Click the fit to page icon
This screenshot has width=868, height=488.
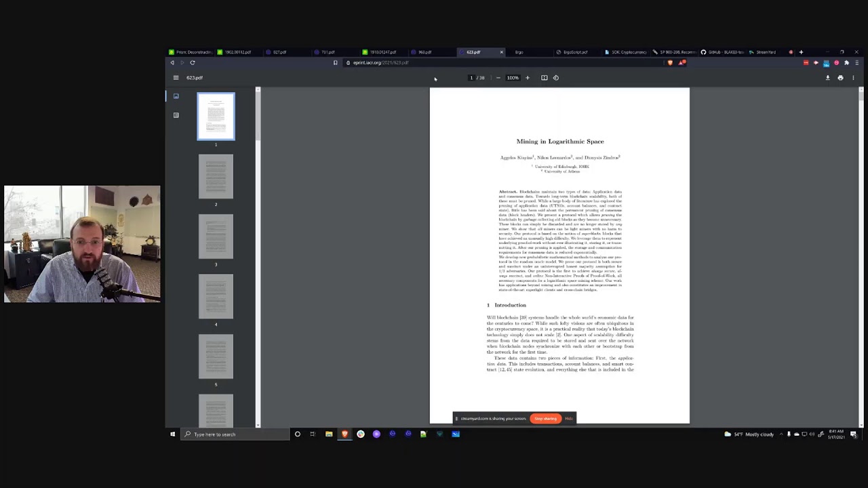click(x=544, y=77)
